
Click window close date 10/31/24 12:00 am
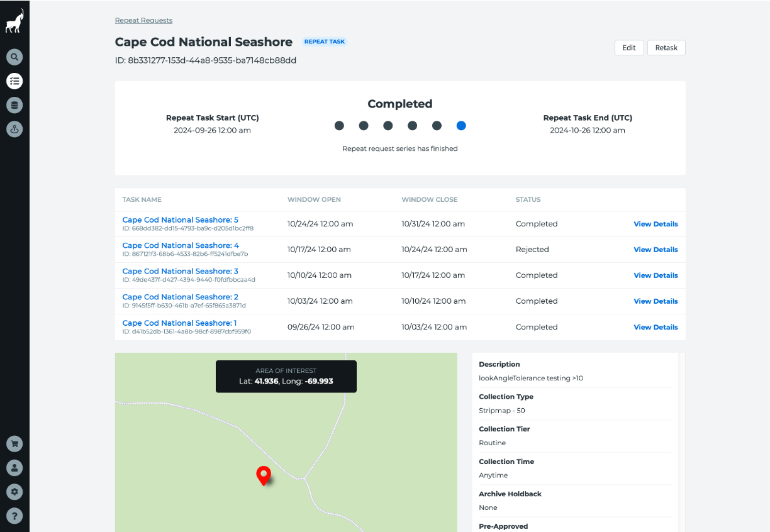(x=433, y=224)
